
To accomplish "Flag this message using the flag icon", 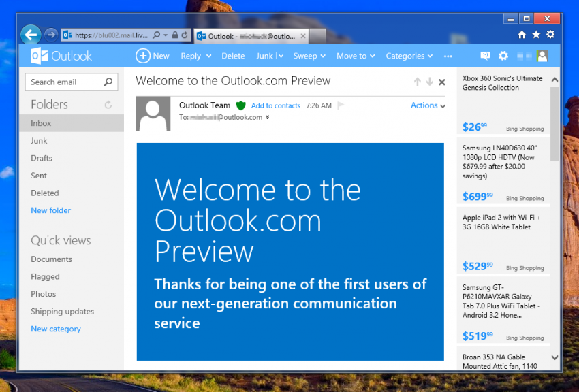I will pos(341,105).
